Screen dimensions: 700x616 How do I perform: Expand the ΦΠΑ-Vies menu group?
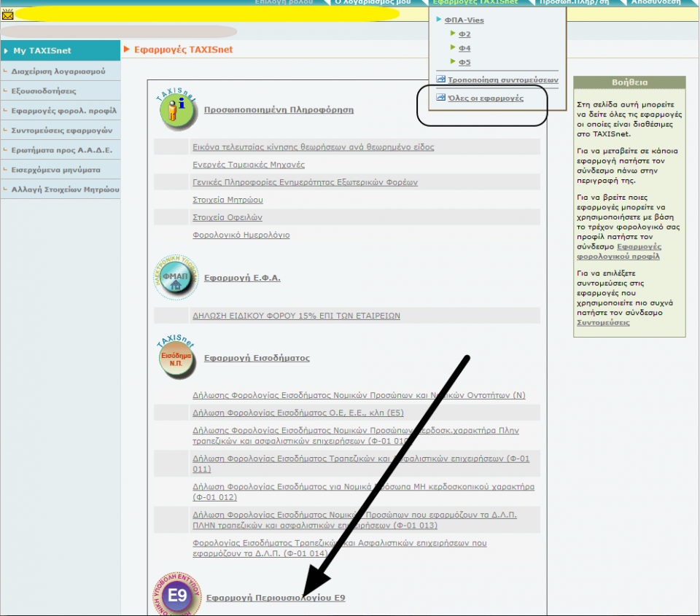pyautogui.click(x=464, y=20)
